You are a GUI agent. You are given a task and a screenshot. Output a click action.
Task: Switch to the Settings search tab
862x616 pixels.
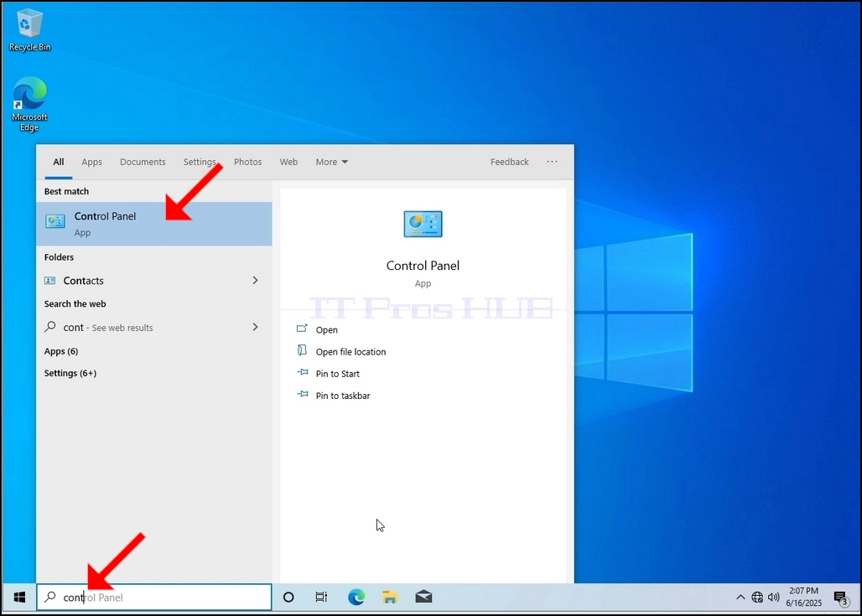[x=200, y=162]
